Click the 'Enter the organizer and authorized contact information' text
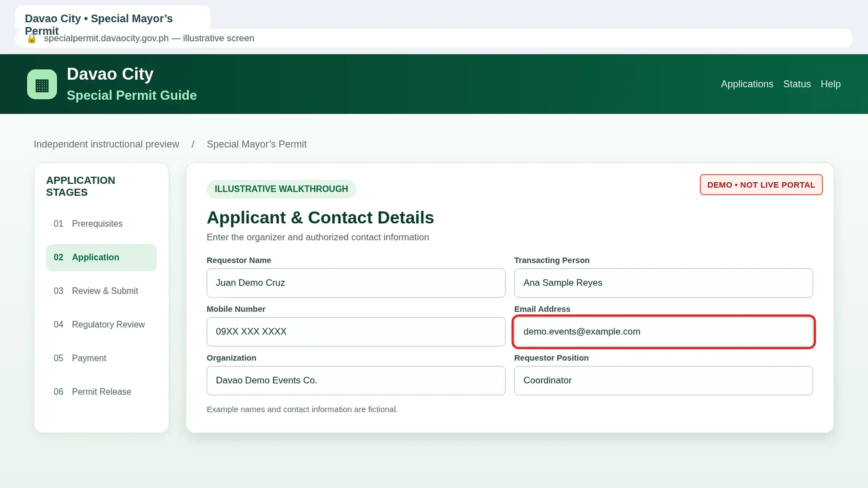Viewport: 868px width, 488px height. point(318,237)
